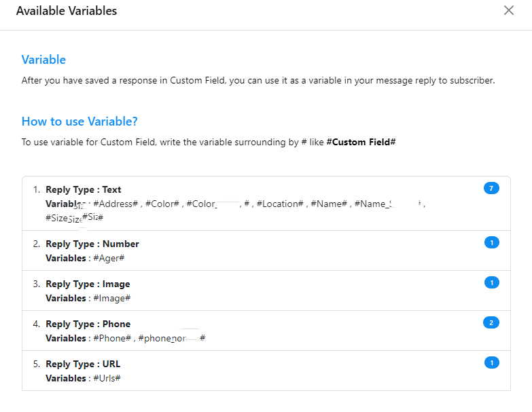Click the count badge 7 for Text
This screenshot has height=412, width=532.
click(491, 188)
